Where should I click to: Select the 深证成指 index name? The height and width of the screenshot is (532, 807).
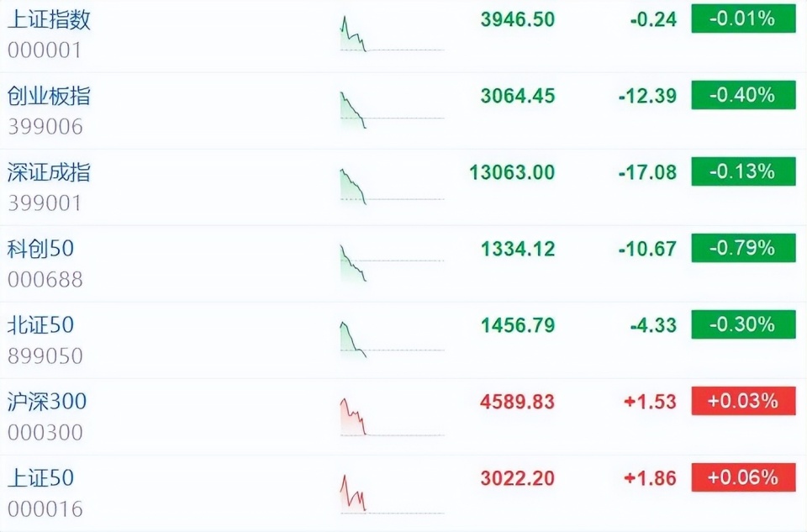49,173
